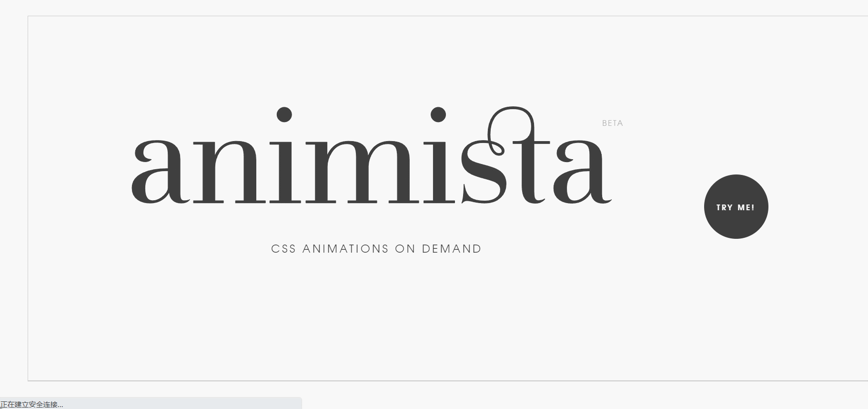The height and width of the screenshot is (409, 868).
Task: Click the dot above the first i in animista
Action: coord(284,114)
